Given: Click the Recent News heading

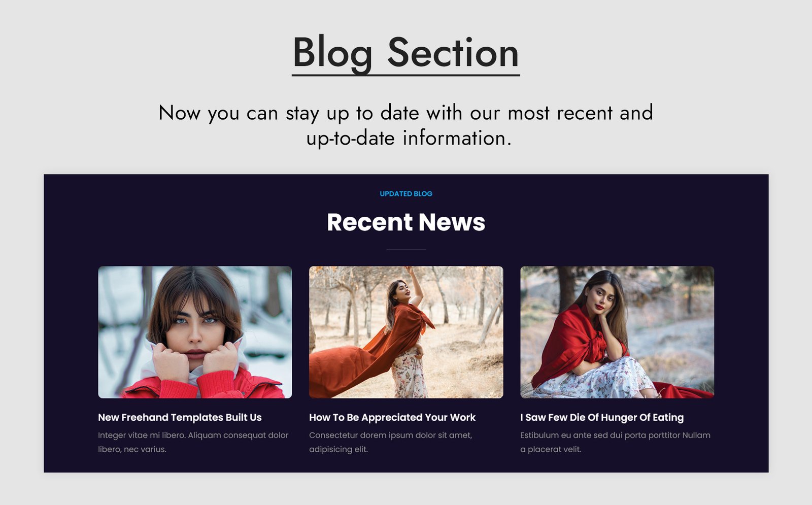Looking at the screenshot, I should pyautogui.click(x=406, y=222).
